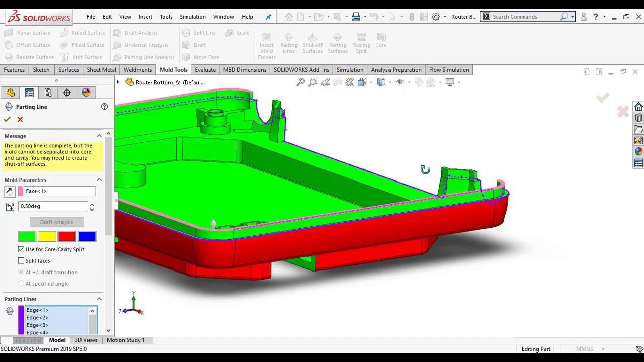Open the Tools menu

[x=166, y=17]
